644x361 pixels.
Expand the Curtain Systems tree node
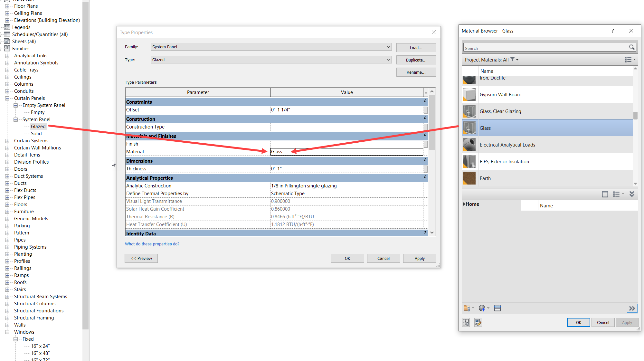[x=8, y=140]
